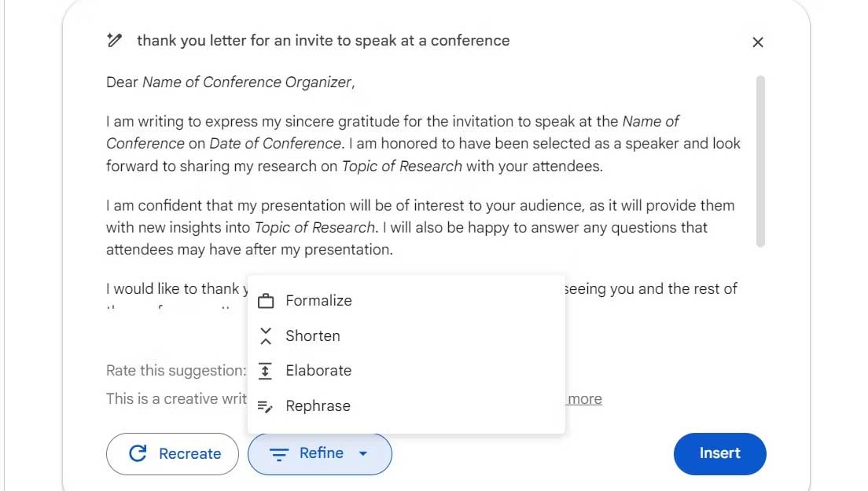Viewport: 868px width, 491px height.
Task: Open the partially hidden "more" link
Action: [584, 399]
